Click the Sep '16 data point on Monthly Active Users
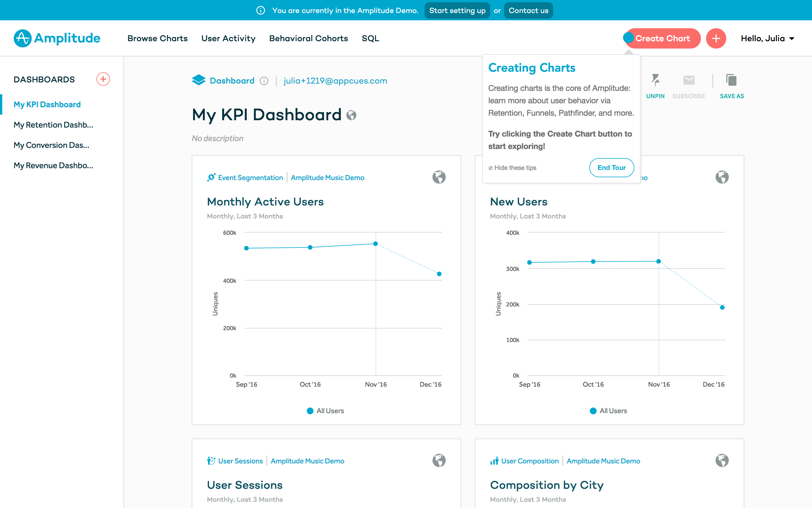Image resolution: width=812 pixels, height=508 pixels. pos(247,248)
